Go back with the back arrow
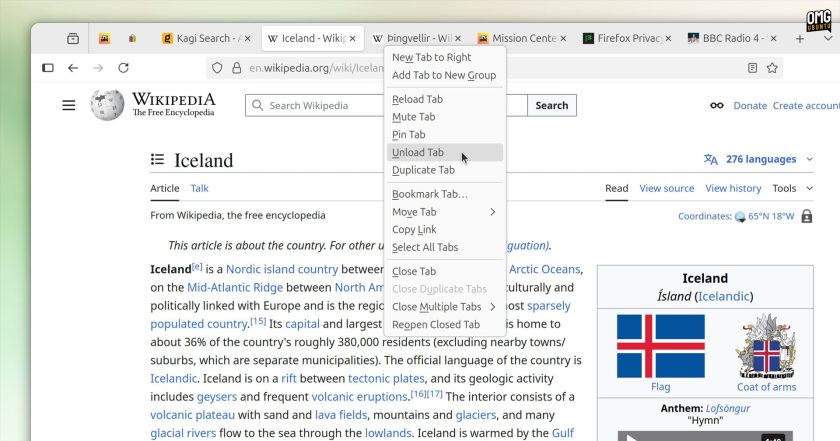840x441 pixels. pos(73,68)
